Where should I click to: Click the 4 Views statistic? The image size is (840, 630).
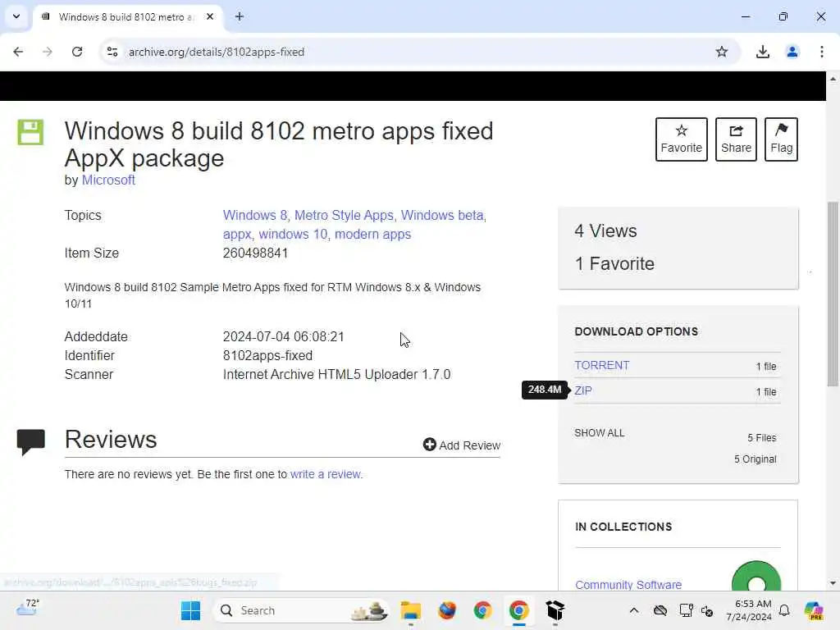coord(605,231)
